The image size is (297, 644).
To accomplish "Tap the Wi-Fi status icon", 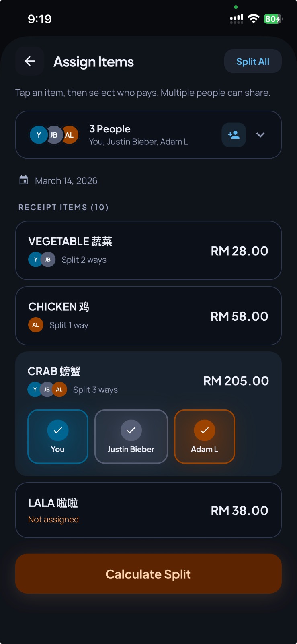I will (x=253, y=19).
